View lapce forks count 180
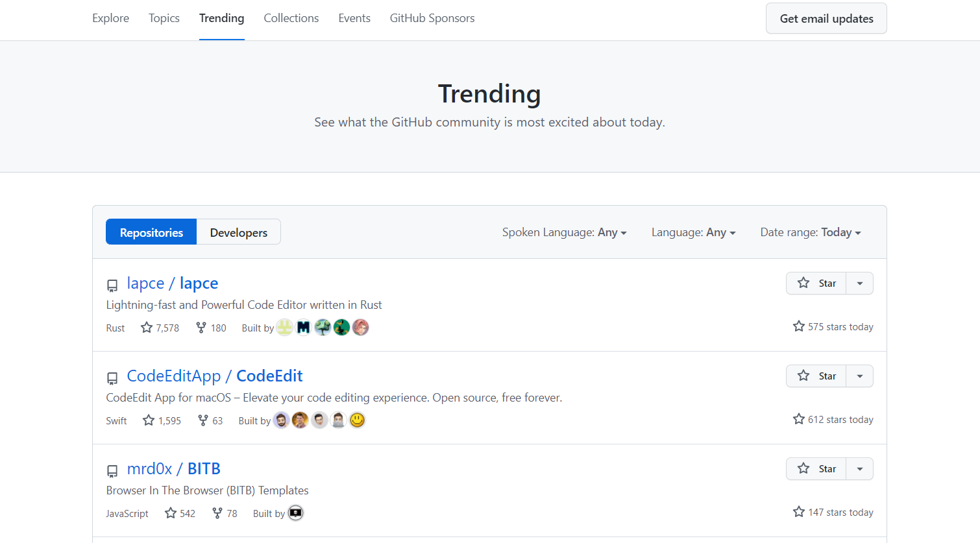Image resolution: width=980 pixels, height=543 pixels. [x=211, y=328]
